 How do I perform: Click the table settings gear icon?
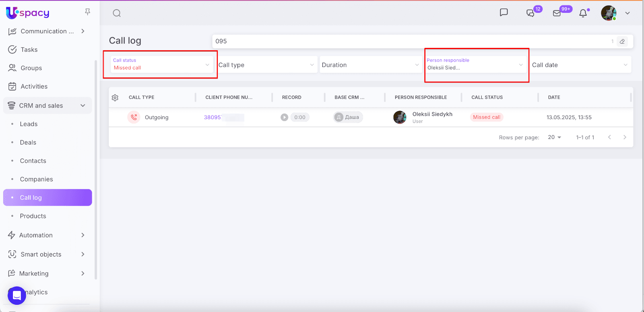(115, 97)
